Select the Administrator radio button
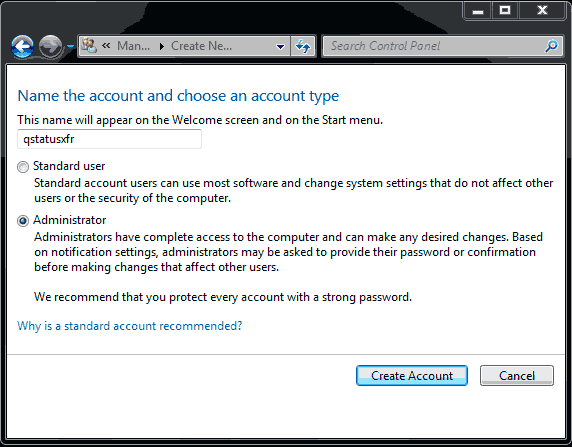 tap(23, 221)
